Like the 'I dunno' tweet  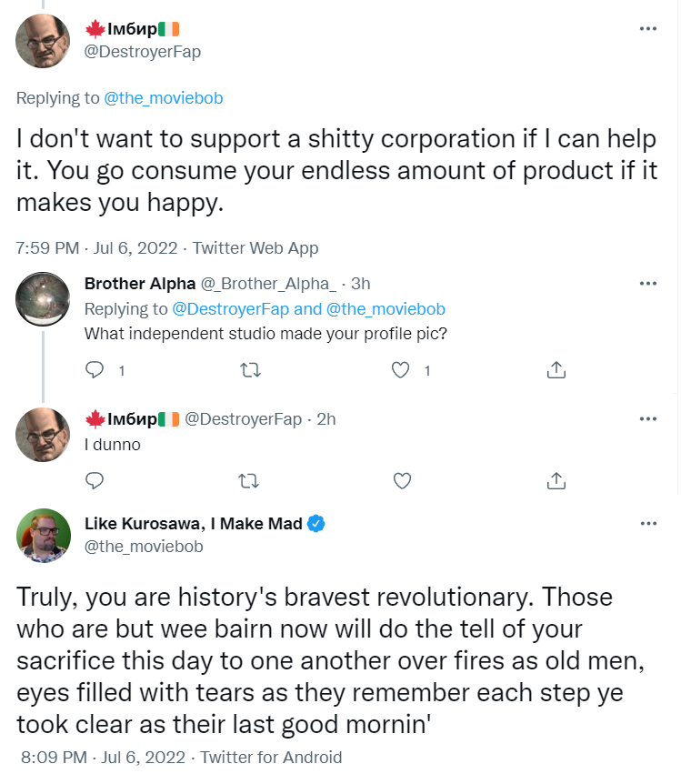(x=402, y=479)
